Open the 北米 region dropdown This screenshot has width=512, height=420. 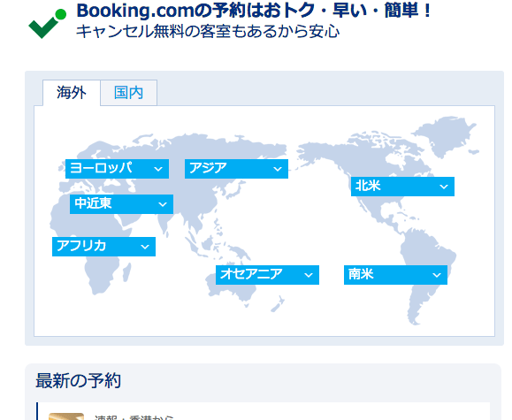[x=402, y=187]
